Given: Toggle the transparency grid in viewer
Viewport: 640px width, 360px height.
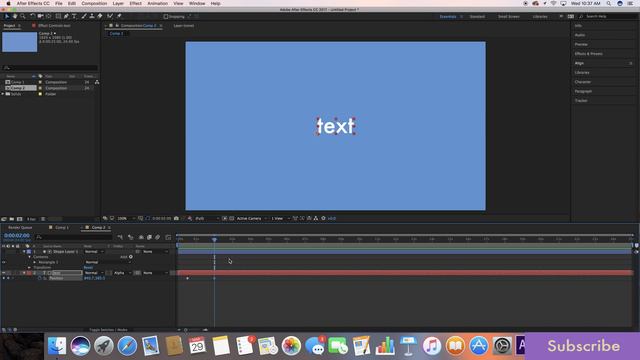Looking at the screenshot, I should click(231, 218).
